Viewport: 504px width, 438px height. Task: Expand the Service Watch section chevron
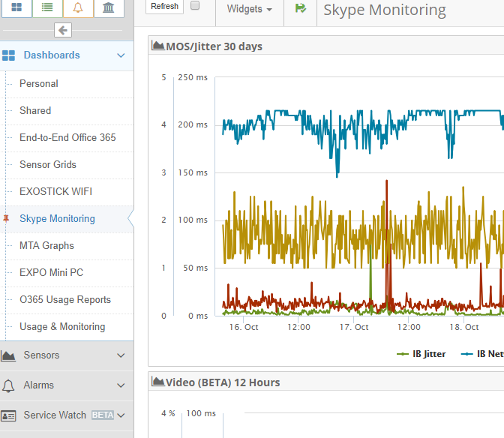click(x=121, y=415)
